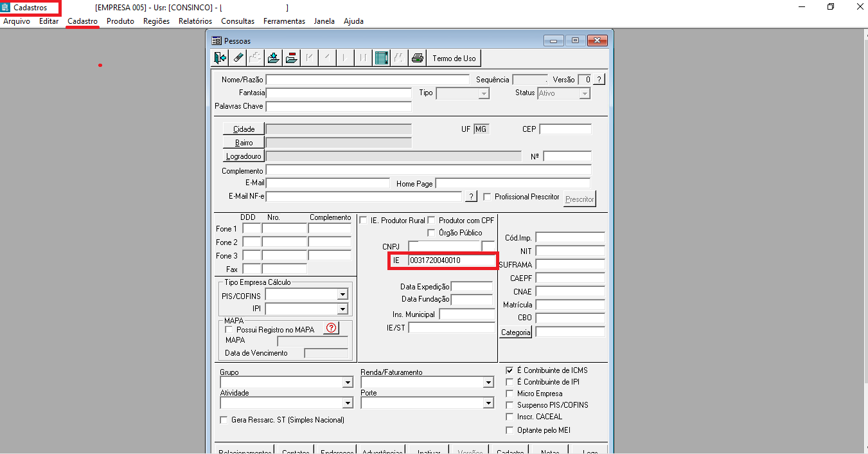
Task: Open the Arquivo menu
Action: [x=17, y=21]
